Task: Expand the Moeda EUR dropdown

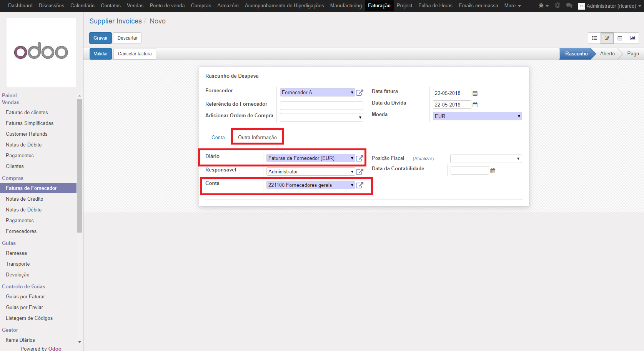Action: click(477, 116)
